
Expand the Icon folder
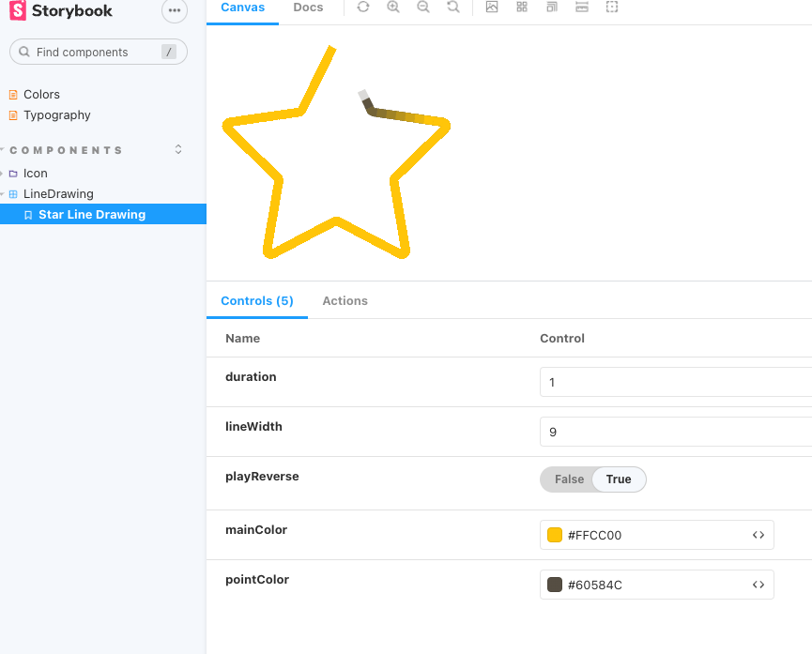click(35, 173)
